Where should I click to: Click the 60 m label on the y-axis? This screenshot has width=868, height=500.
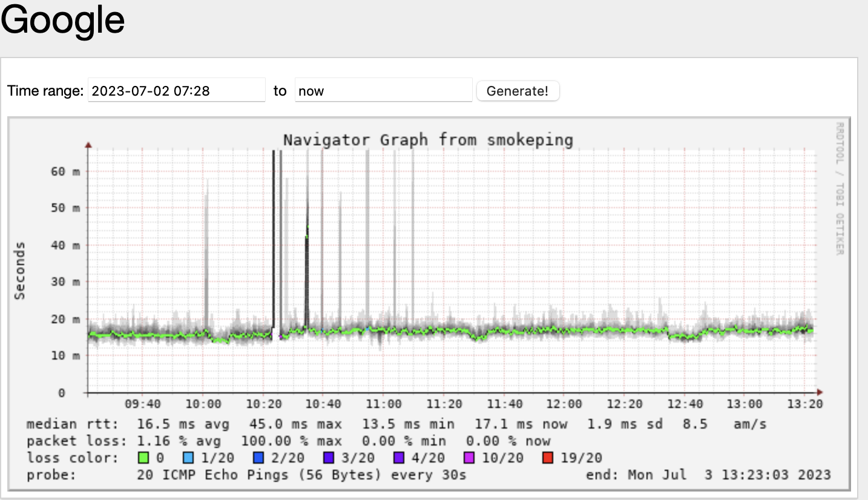click(65, 171)
